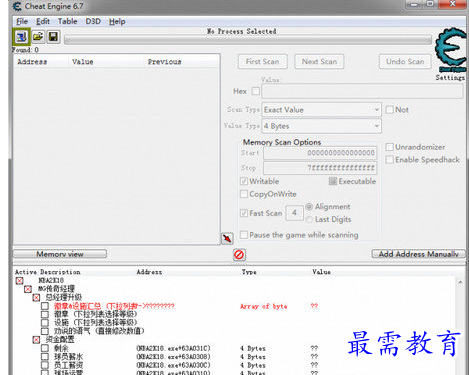This screenshot has width=469, height=375.
Task: Click the Settings label under logo
Action: [450, 78]
